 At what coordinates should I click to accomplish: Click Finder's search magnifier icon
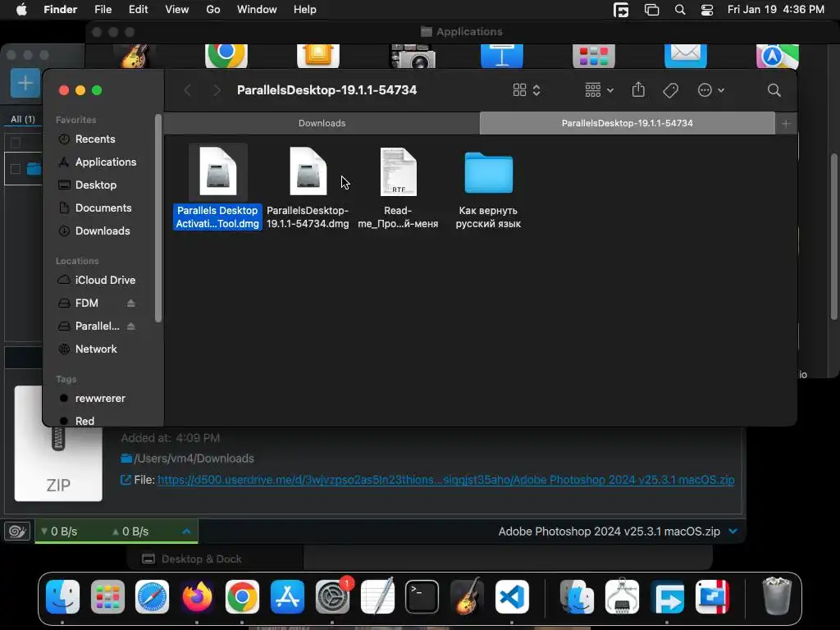tap(774, 90)
